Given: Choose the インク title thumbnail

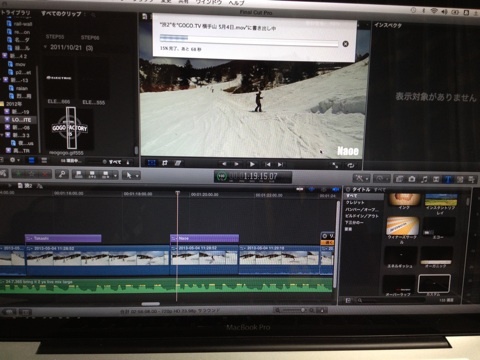Looking at the screenshot, I should [x=404, y=199].
